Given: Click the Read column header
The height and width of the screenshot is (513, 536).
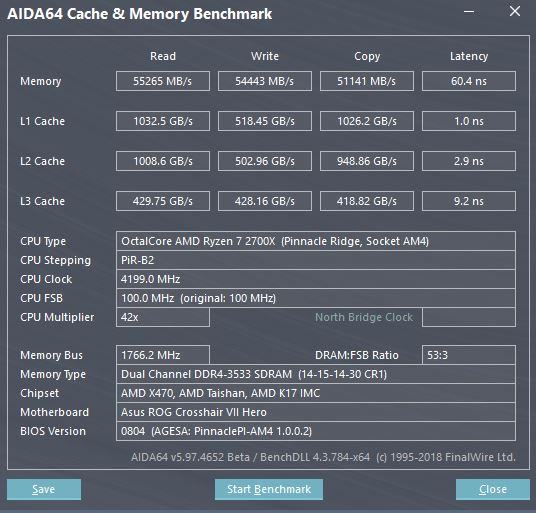Looking at the screenshot, I should tap(163, 56).
